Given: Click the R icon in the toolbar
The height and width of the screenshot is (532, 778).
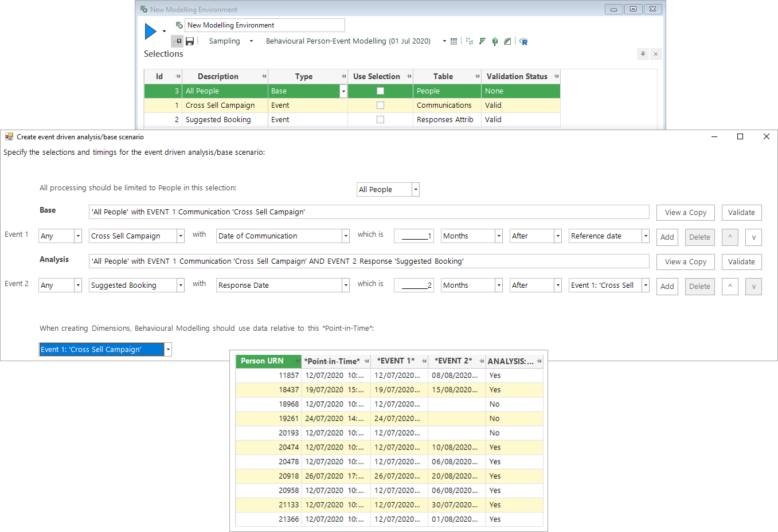Looking at the screenshot, I should [523, 41].
